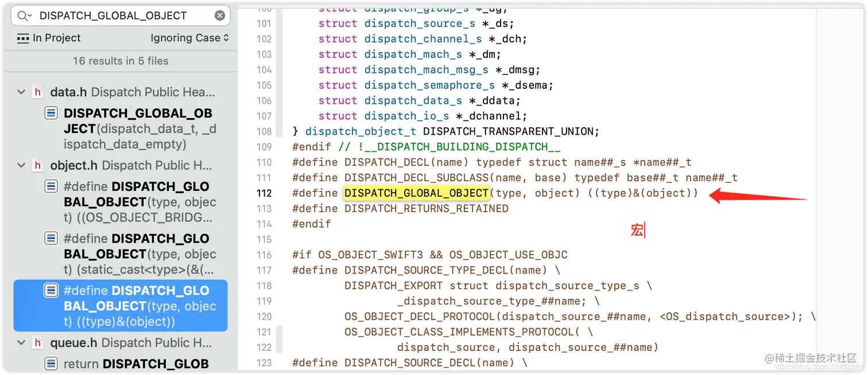Click OS_OBJECT_CLASS_IMPLEMENTS_PROTOCOL on line 121

coord(459,332)
